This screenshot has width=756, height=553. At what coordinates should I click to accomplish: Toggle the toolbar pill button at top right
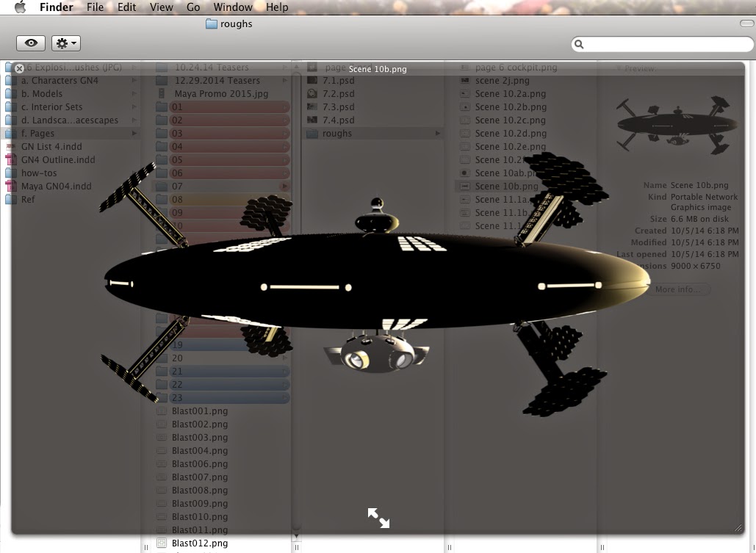pos(747,24)
